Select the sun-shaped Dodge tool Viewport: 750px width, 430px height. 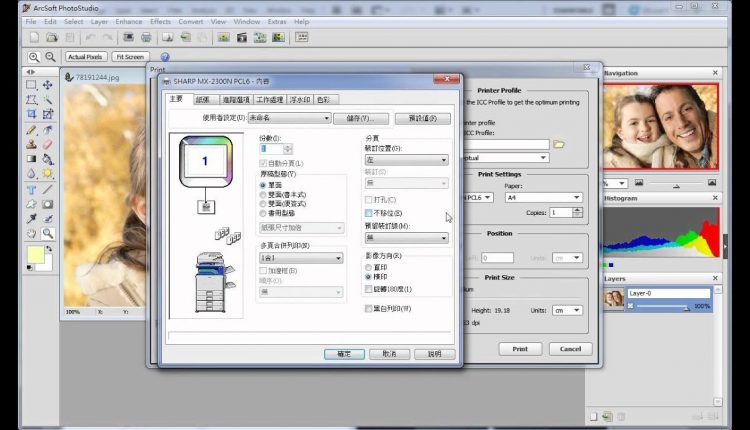tap(47, 173)
